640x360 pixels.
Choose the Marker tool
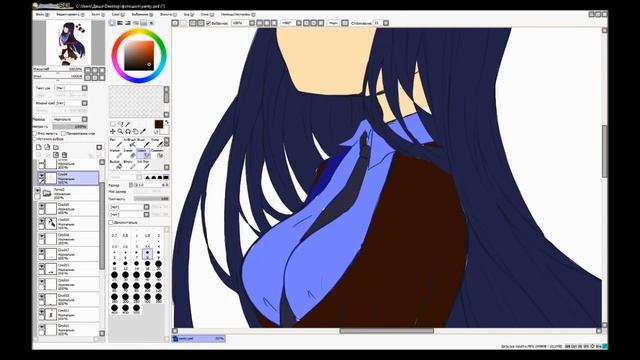pyautogui.click(x=116, y=154)
